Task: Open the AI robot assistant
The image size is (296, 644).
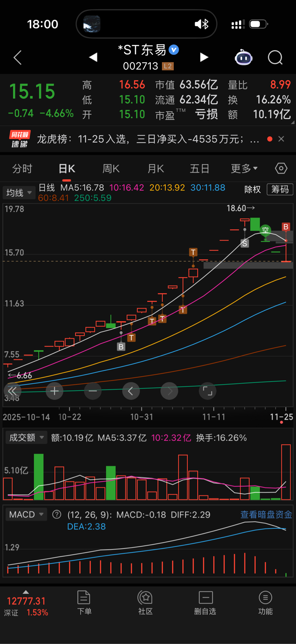Action: tap(244, 58)
